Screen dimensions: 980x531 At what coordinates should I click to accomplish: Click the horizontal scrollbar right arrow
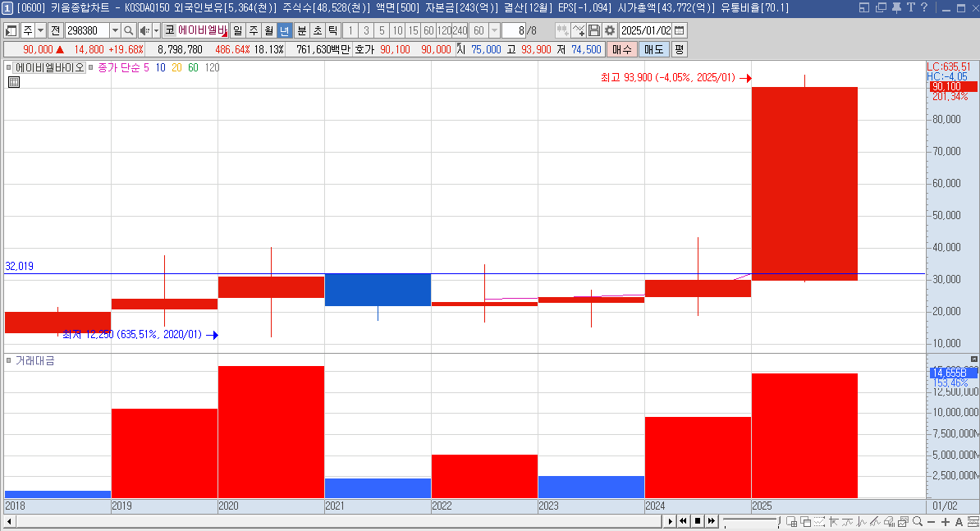coord(670,521)
